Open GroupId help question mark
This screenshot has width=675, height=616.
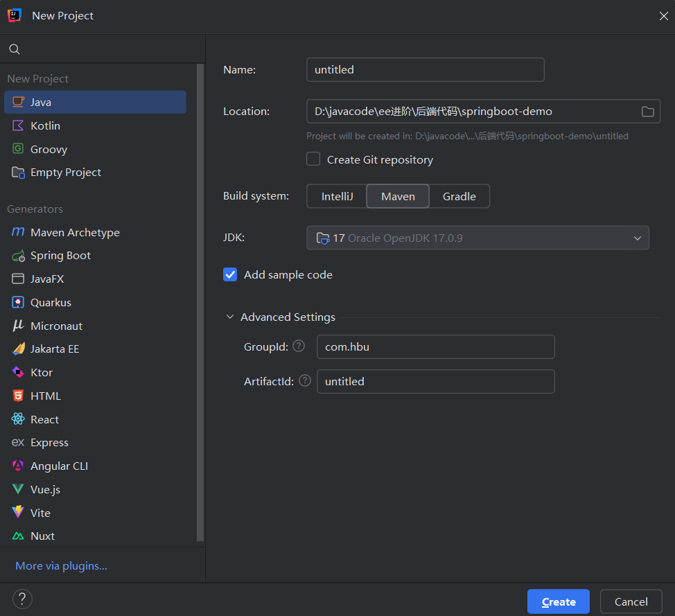(299, 346)
